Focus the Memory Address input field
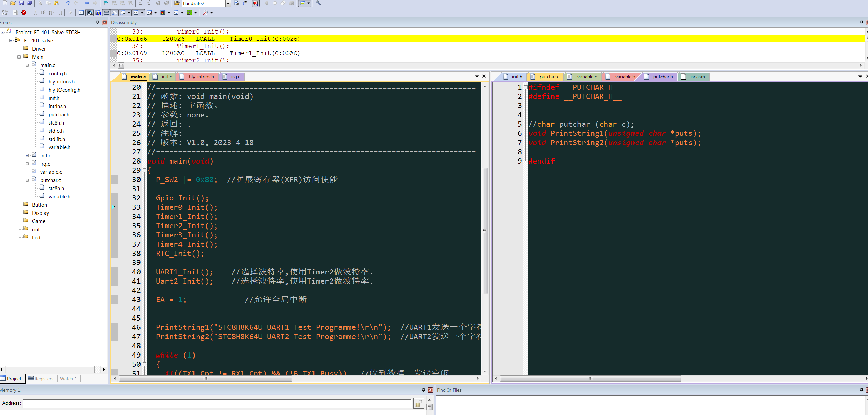 [x=217, y=403]
